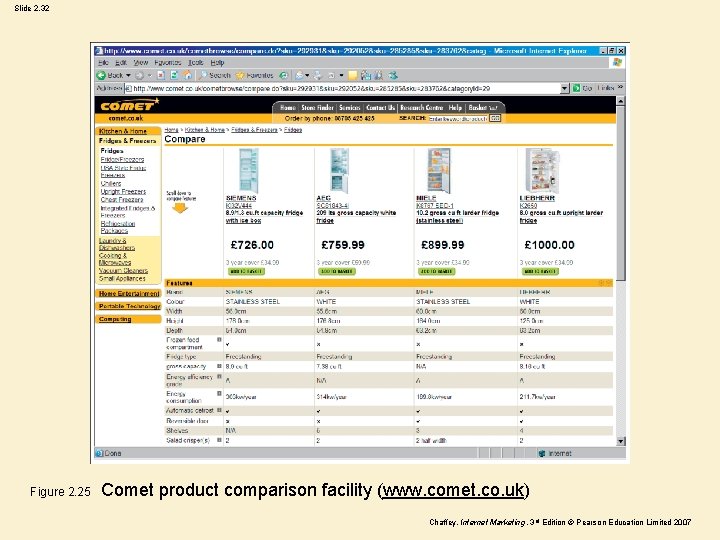Click Research Centre in Comet navigation
Viewport: 720px width, 540px height.
[x=422, y=107]
